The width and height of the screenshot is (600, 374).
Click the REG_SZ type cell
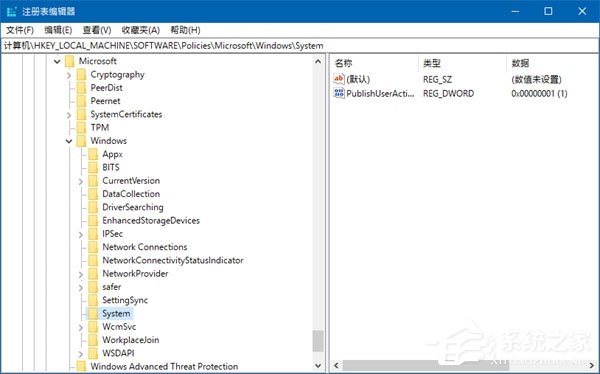pos(437,80)
